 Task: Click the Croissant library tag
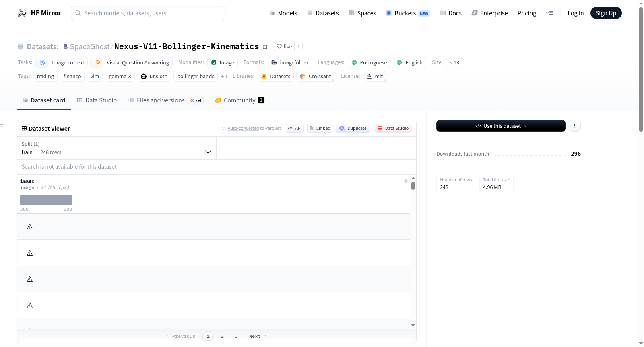tap(316, 76)
